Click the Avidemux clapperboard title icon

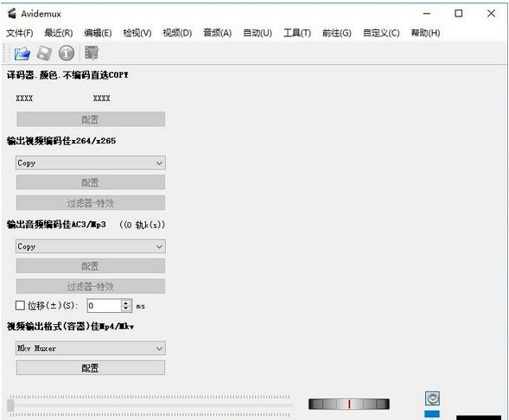(12, 14)
